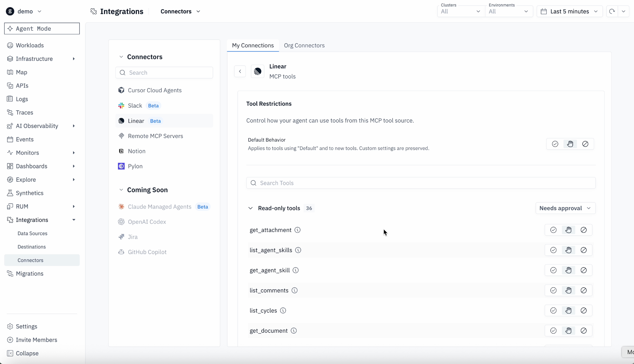Click the Integrations page title

point(122,11)
